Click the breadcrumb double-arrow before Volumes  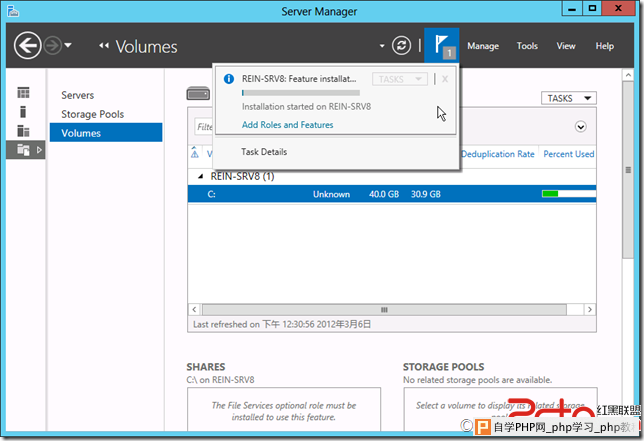coord(104,46)
